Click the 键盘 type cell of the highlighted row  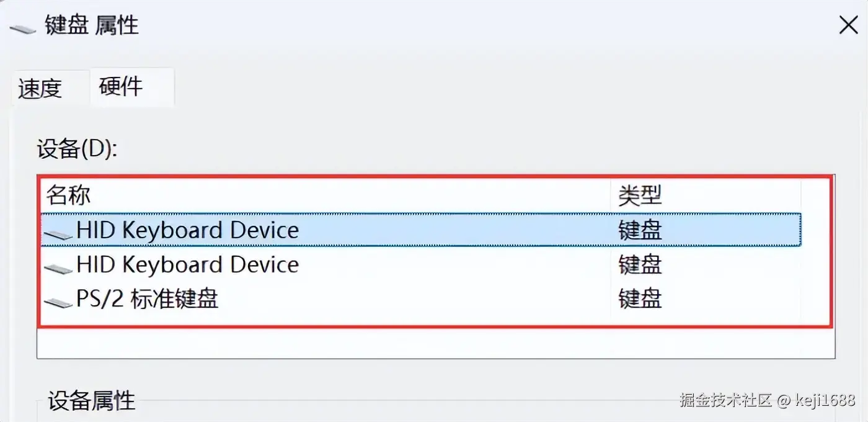click(640, 230)
